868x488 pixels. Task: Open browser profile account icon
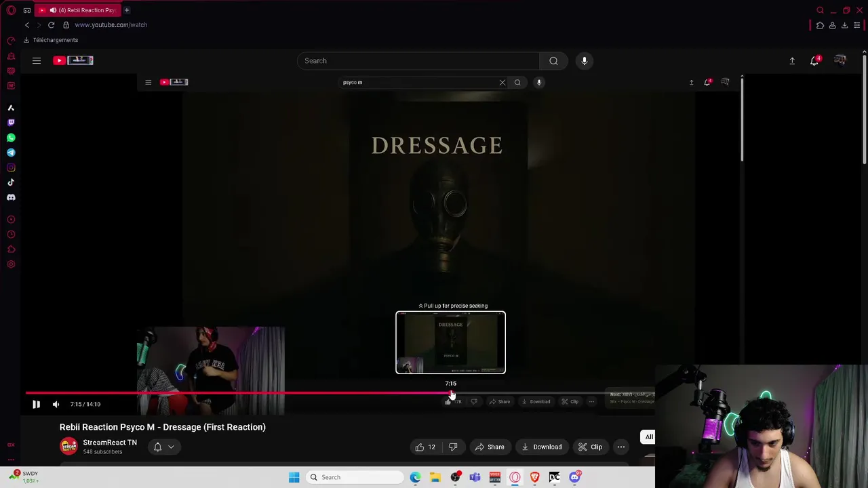(x=832, y=26)
